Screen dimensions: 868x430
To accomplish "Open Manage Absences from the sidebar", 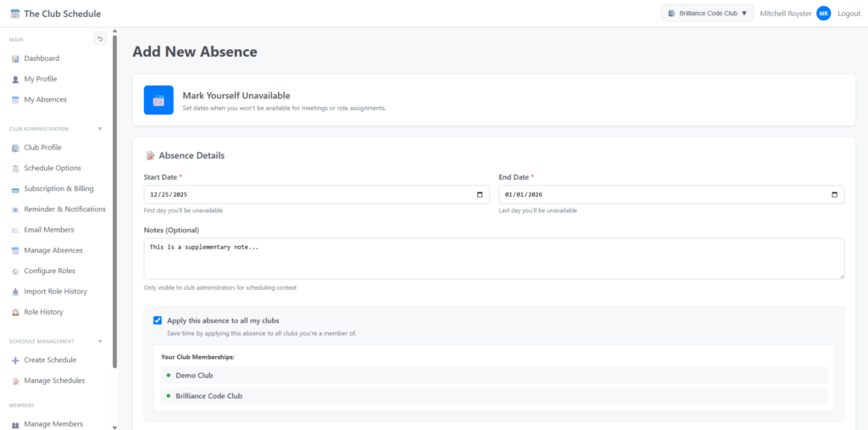I will [53, 250].
